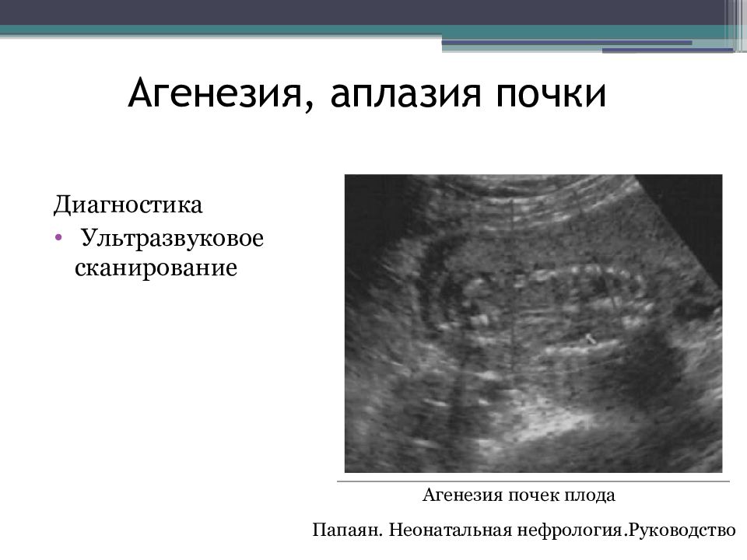Click the caption "Агенезия почек плода"
The image size is (747, 560).
click(x=519, y=495)
